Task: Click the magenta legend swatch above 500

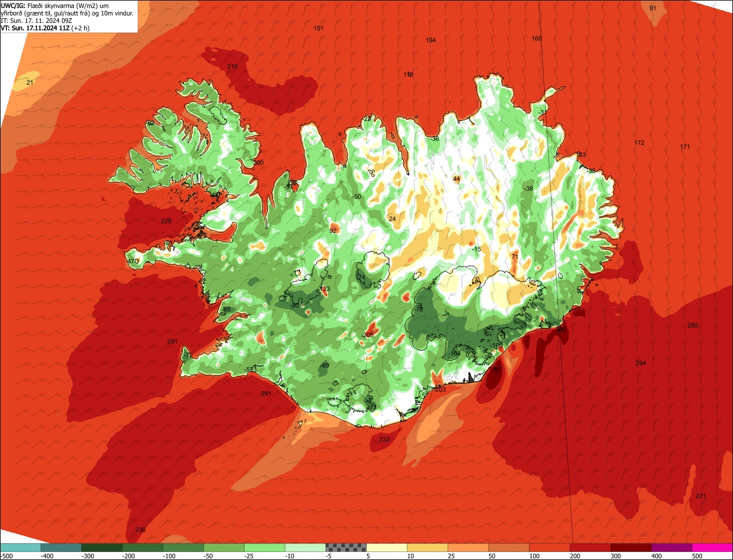Action: click(712, 547)
